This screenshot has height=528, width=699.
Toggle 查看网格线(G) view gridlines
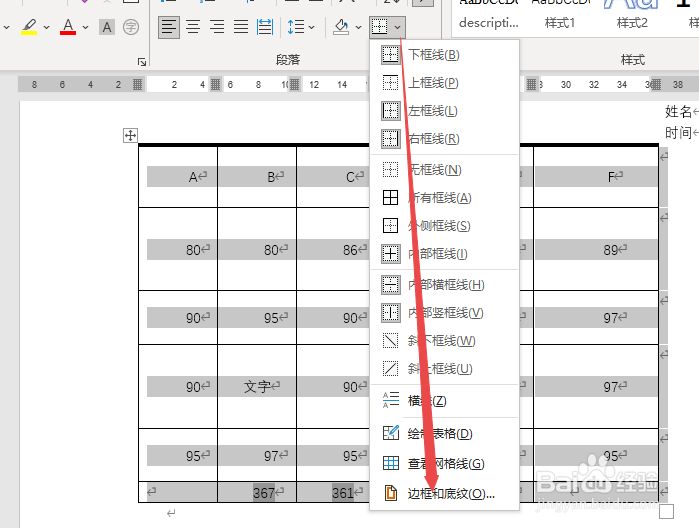pos(445,464)
